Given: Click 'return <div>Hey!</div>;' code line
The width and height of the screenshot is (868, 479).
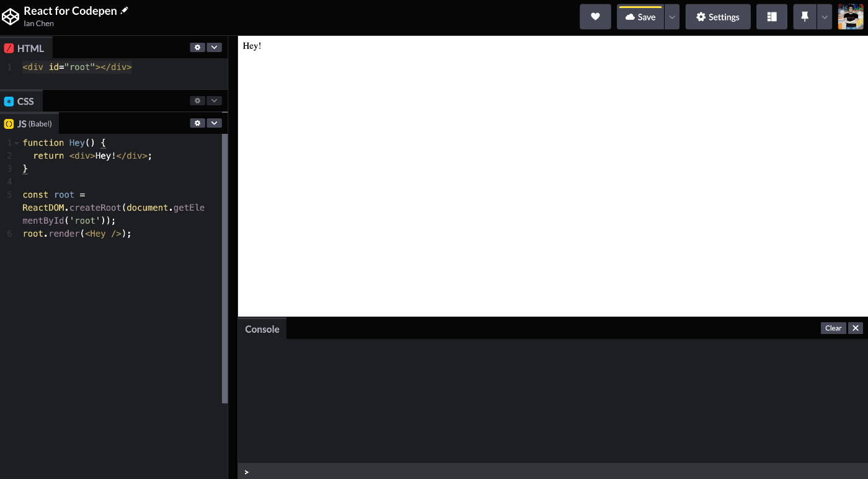Looking at the screenshot, I should pyautogui.click(x=92, y=156).
